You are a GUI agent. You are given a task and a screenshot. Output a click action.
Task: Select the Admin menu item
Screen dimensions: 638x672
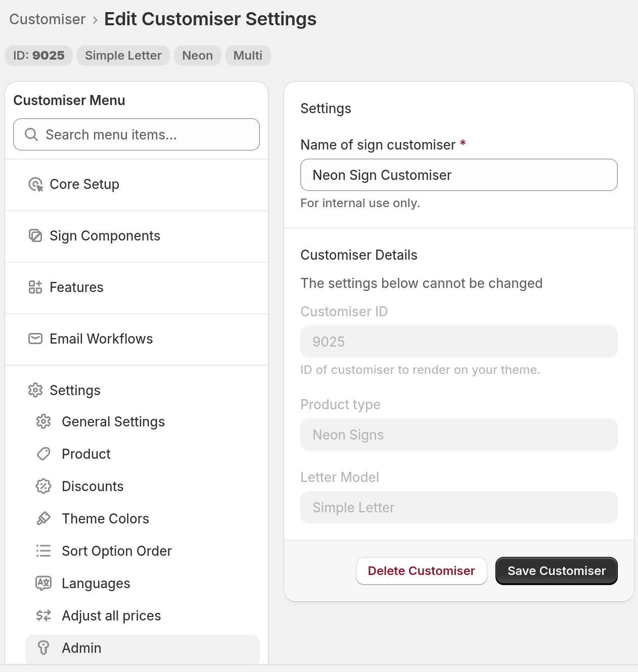(x=143, y=648)
